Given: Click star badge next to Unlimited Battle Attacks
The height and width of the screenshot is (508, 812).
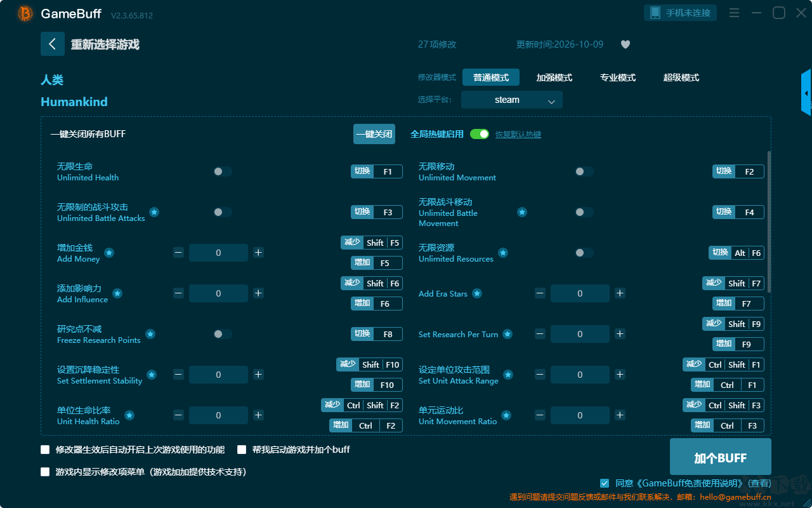Looking at the screenshot, I should click(x=154, y=212).
